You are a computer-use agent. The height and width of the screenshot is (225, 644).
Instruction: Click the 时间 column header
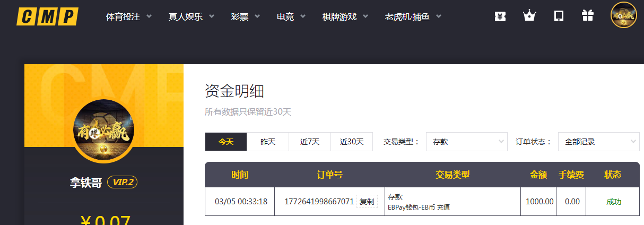(240, 175)
